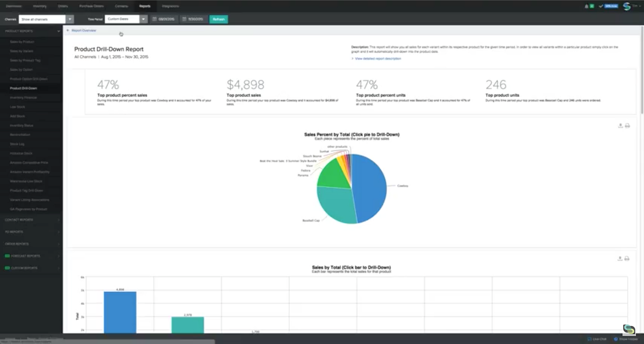The height and width of the screenshot is (344, 644).
Task: Switch to the Orders tab
Action: [x=63, y=6]
